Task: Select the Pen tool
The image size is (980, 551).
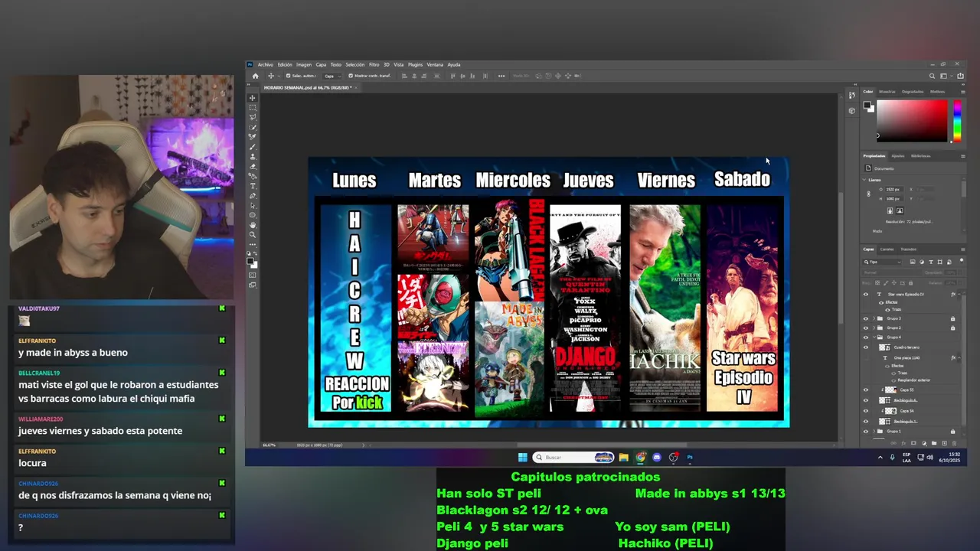Action: [x=253, y=196]
